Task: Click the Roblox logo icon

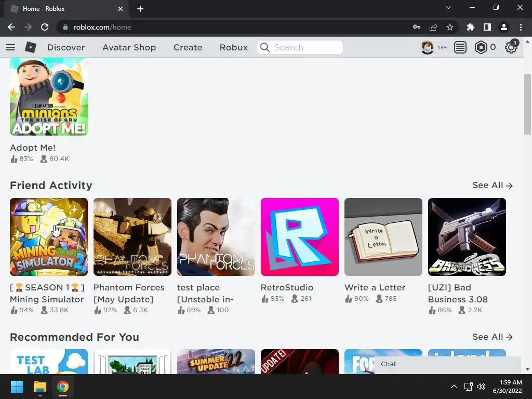Action: [x=31, y=47]
